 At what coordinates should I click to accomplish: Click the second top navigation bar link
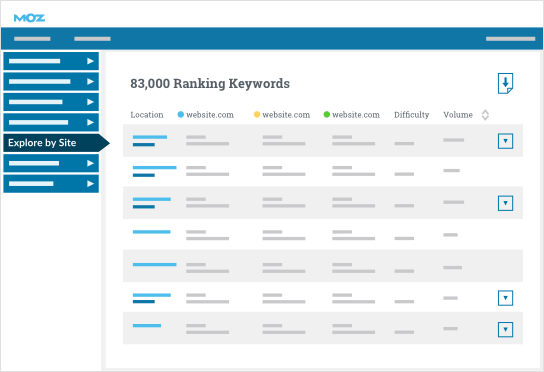point(92,39)
